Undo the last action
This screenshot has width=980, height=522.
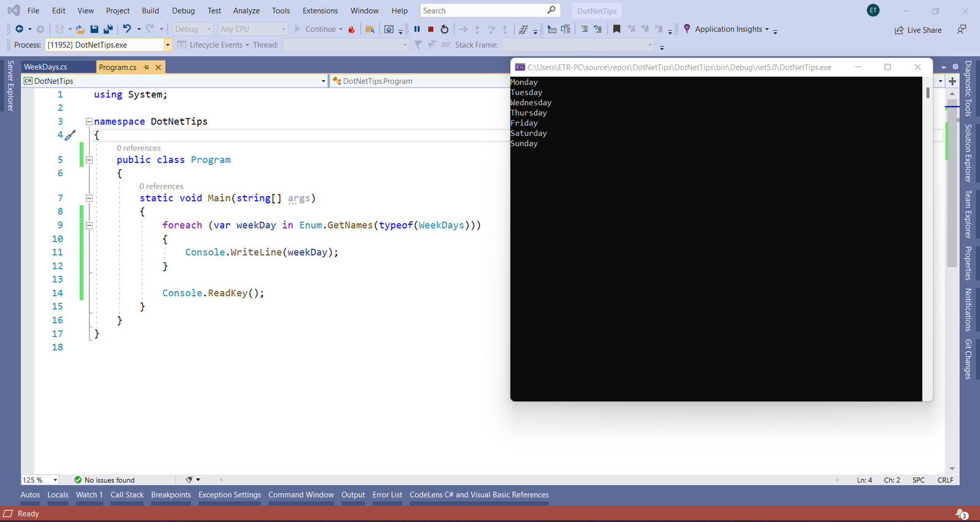127,29
